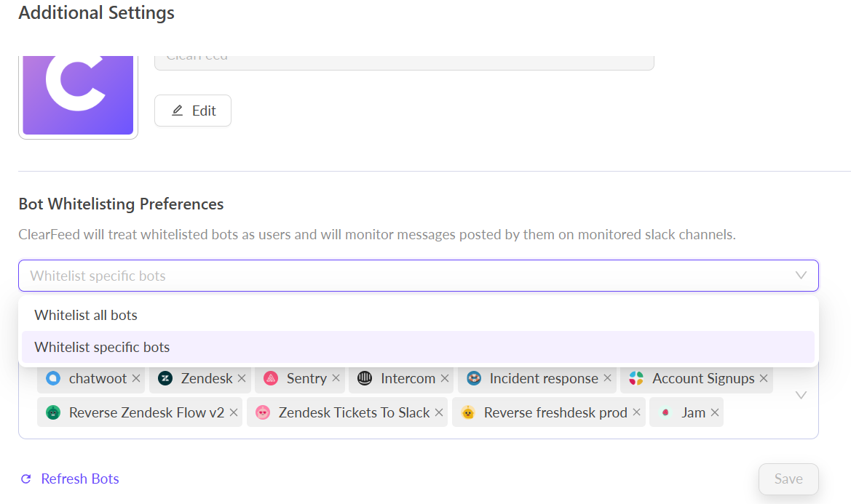
Task: Choose Whitelist all bots option
Action: point(86,315)
